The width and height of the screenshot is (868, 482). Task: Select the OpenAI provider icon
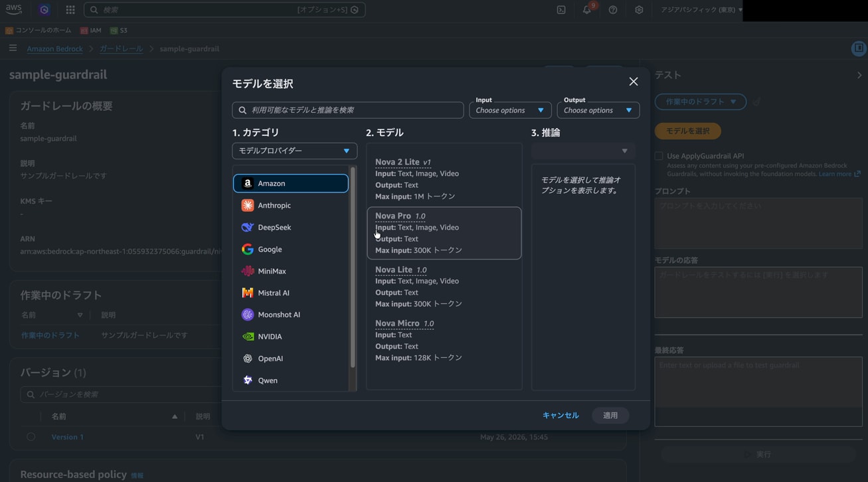247,359
